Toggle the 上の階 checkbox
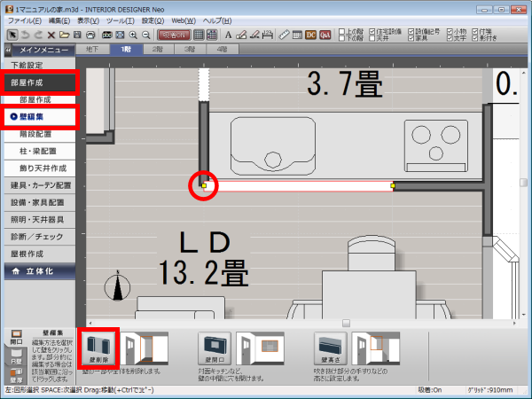 pyautogui.click(x=343, y=31)
